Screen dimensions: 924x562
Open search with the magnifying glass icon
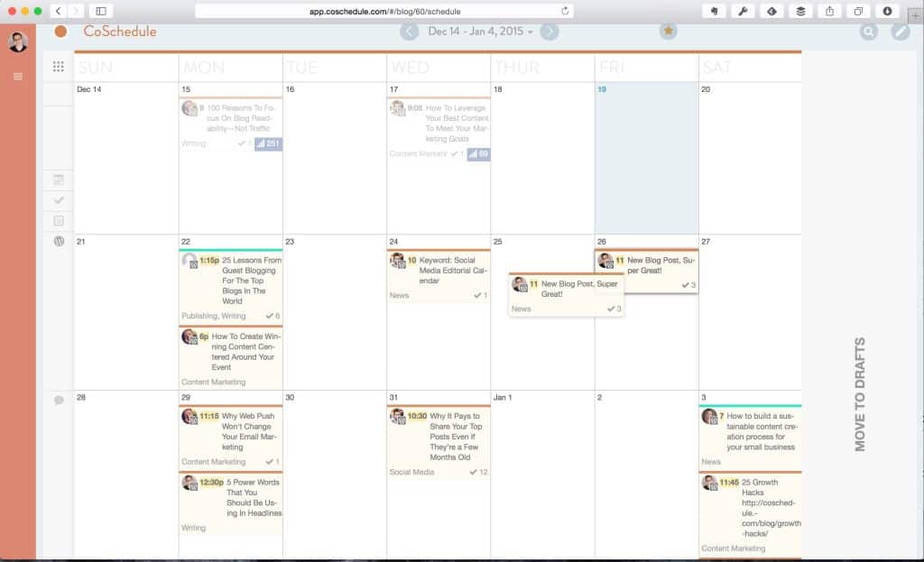[x=867, y=30]
